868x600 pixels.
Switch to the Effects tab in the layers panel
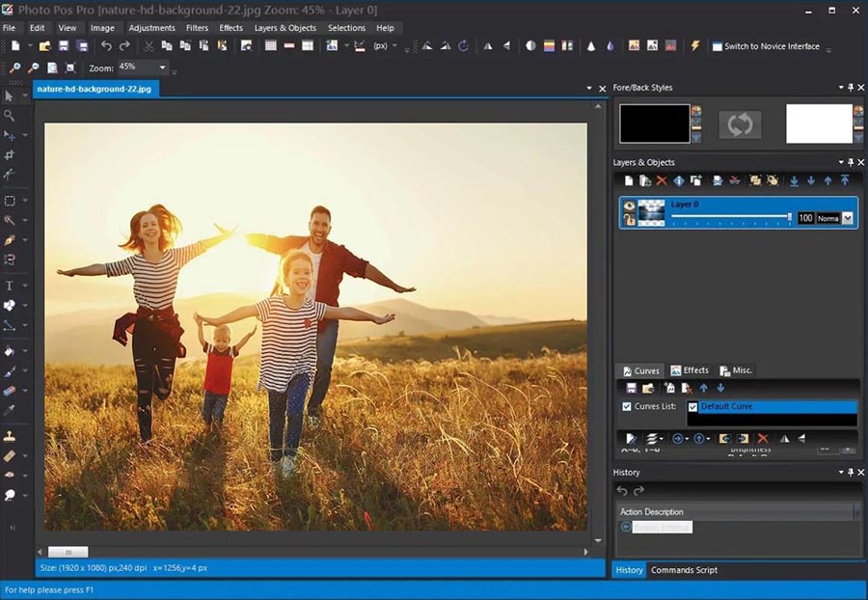point(690,370)
